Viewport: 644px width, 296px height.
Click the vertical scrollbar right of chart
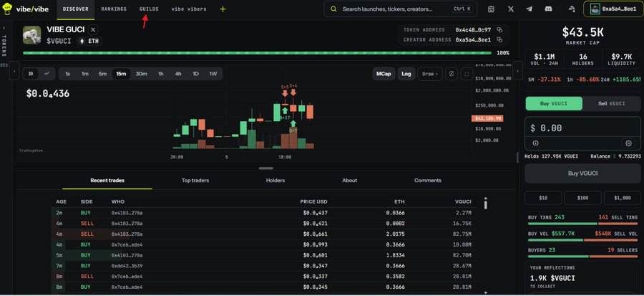coord(517,158)
